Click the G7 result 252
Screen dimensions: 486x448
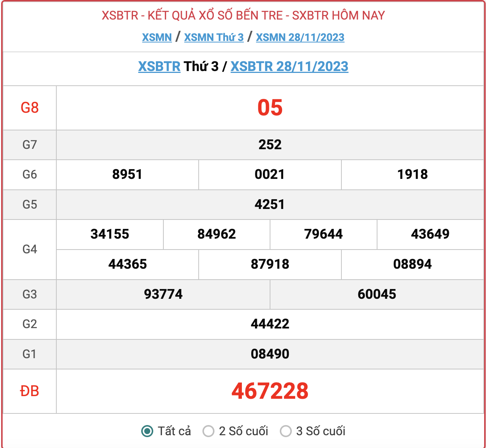270,145
